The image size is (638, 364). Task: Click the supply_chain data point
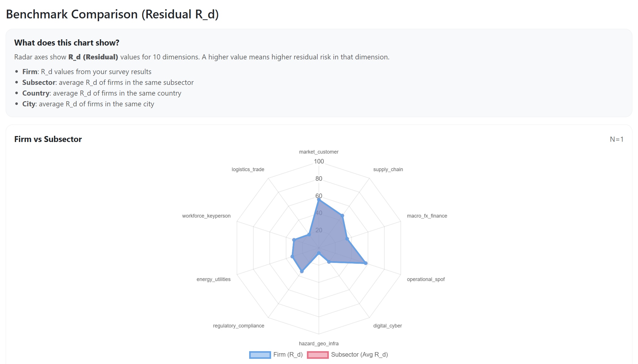342,216
